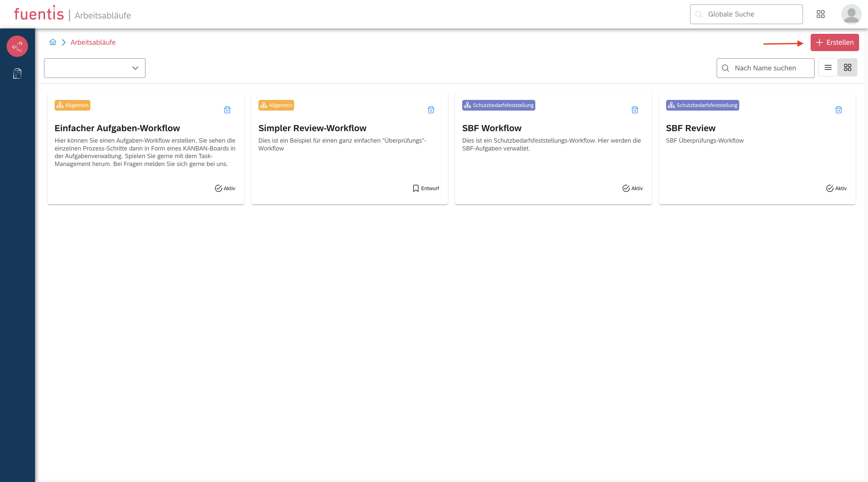Open the Arbeitsabläufe breadcrumb link
The height and width of the screenshot is (482, 868).
tap(93, 42)
